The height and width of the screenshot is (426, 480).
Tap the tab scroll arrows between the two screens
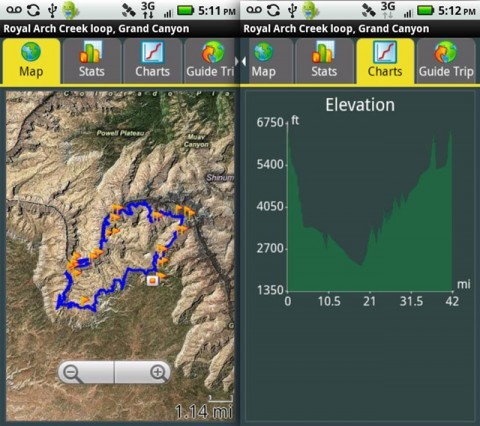point(240,61)
